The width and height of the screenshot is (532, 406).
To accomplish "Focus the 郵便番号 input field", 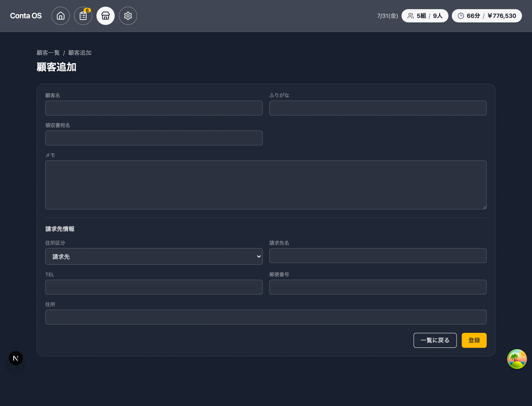I will (x=378, y=287).
